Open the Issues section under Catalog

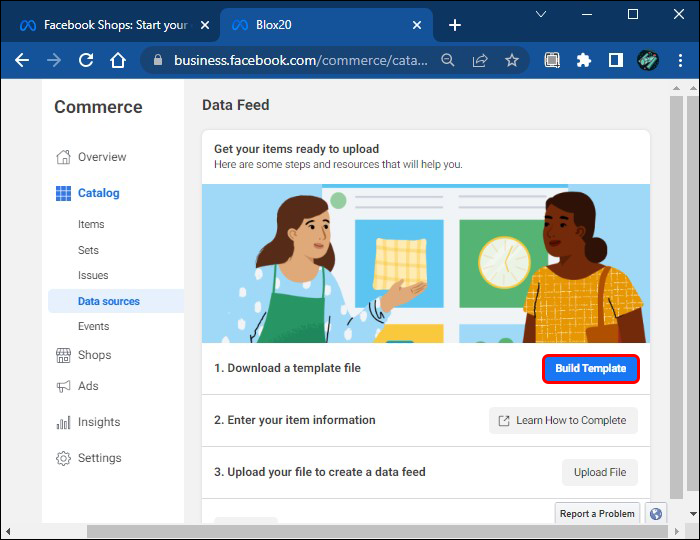(x=93, y=275)
